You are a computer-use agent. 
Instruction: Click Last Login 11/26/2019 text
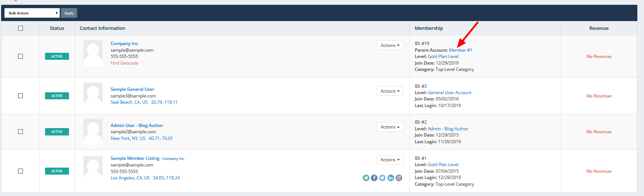[438, 142]
